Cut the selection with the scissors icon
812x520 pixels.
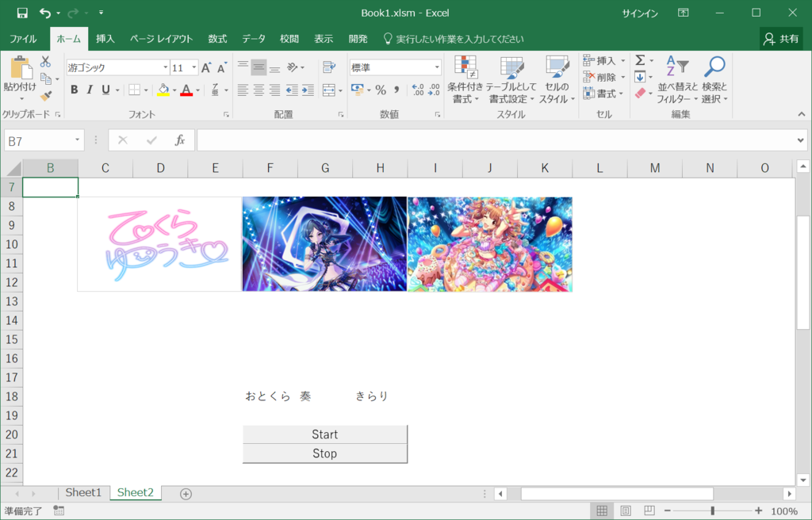pyautogui.click(x=45, y=62)
